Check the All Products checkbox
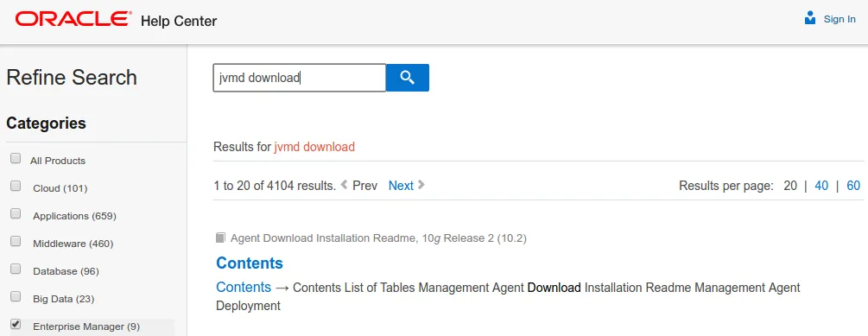Image resolution: width=868 pixels, height=336 pixels. (x=16, y=158)
